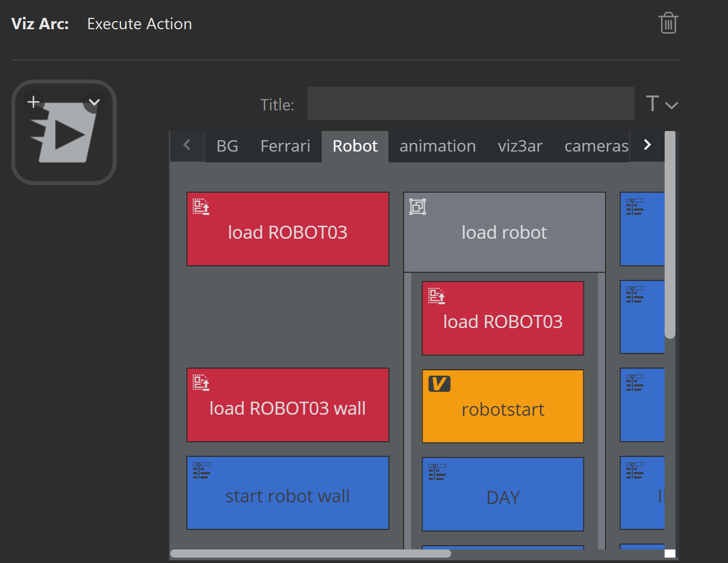Screen dimensions: 728x563
Task: Focus the Title input field
Action: pos(471,103)
